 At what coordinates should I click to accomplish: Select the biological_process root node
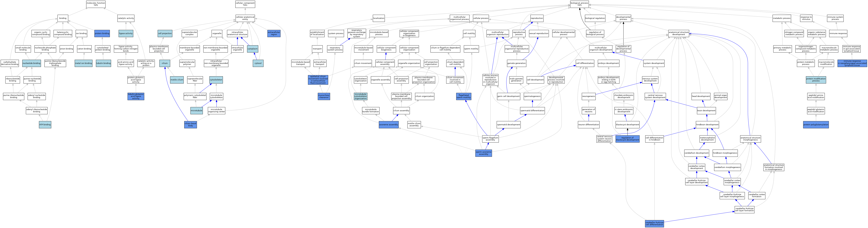(579, 4)
